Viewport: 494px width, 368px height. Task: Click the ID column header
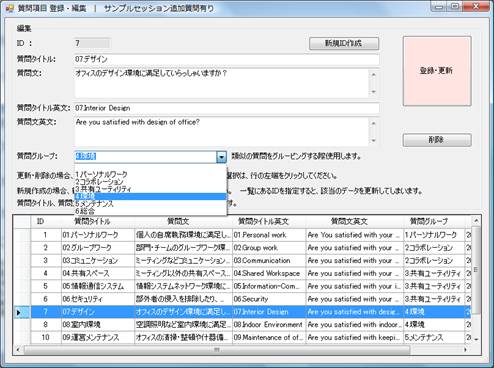coord(46,222)
